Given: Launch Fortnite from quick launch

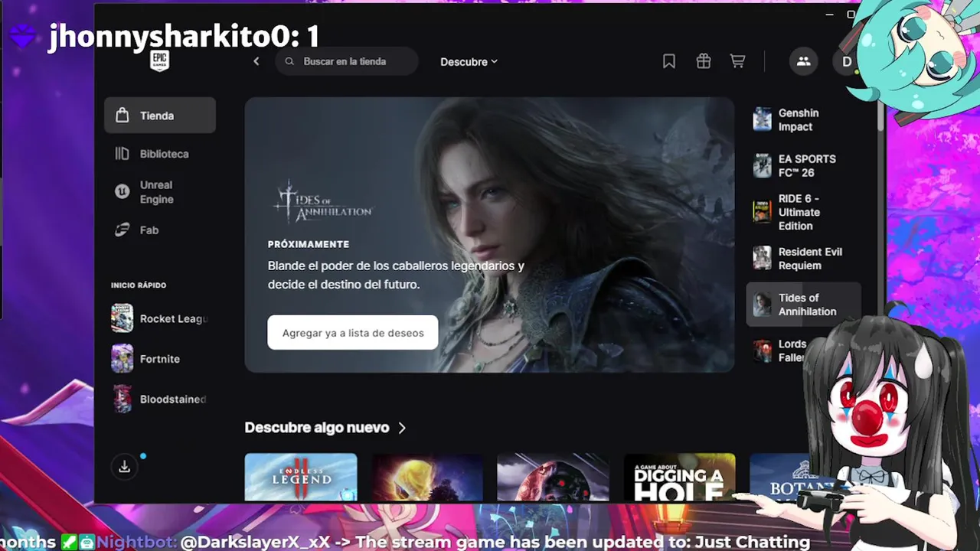Looking at the screenshot, I should pos(160,358).
